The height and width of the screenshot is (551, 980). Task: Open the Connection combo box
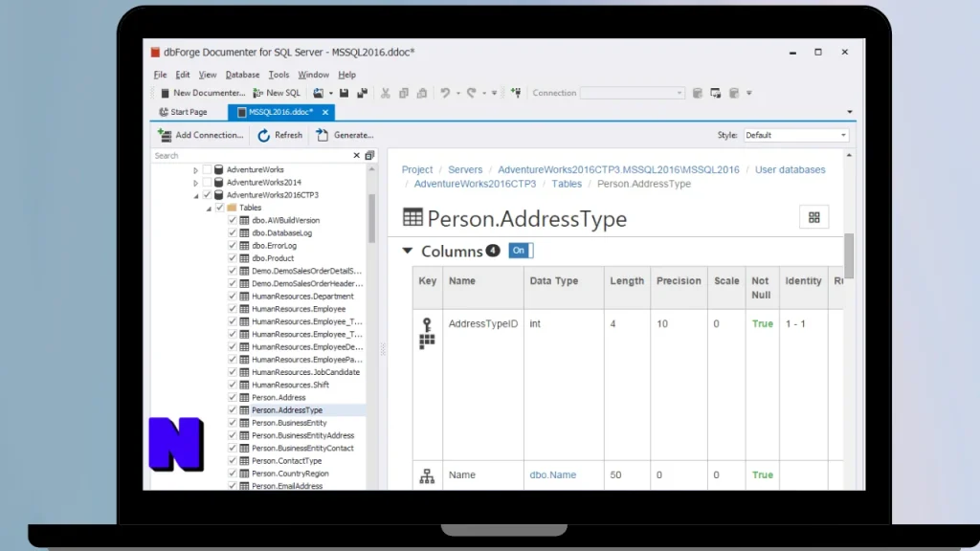pyautogui.click(x=632, y=93)
